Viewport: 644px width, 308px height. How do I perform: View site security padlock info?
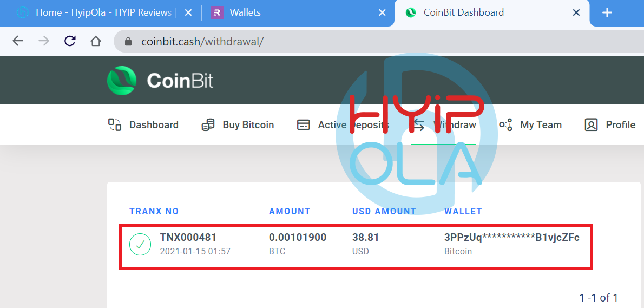(128, 42)
